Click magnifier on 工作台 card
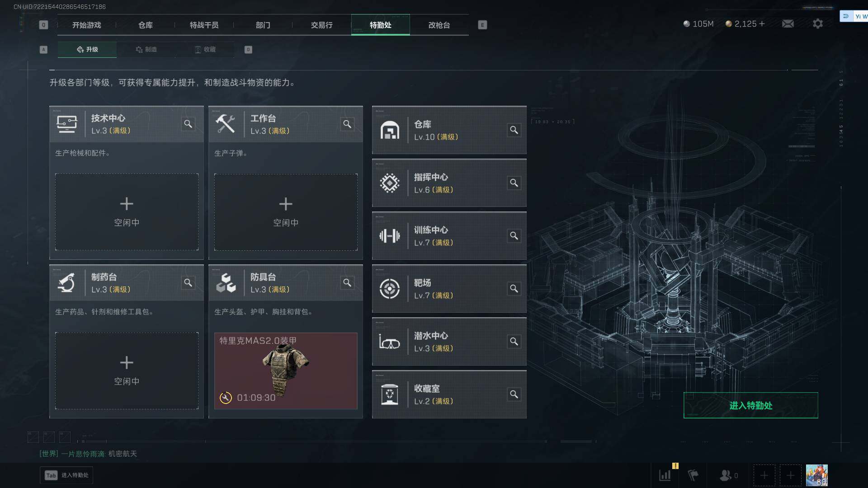 (347, 124)
